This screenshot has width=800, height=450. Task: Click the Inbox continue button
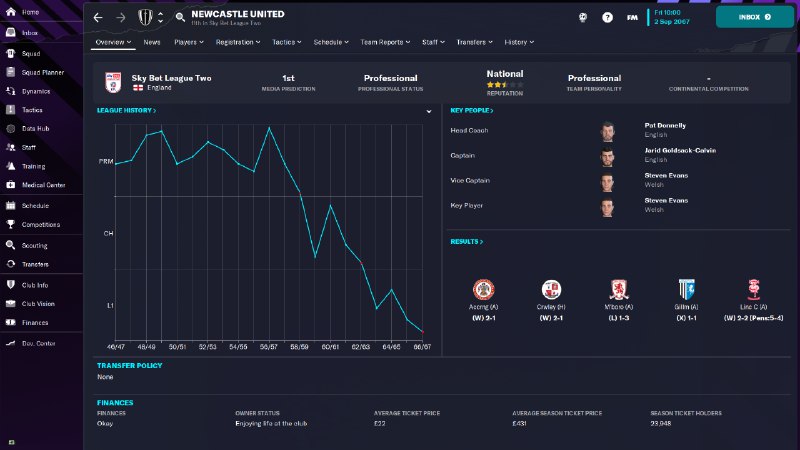755,17
